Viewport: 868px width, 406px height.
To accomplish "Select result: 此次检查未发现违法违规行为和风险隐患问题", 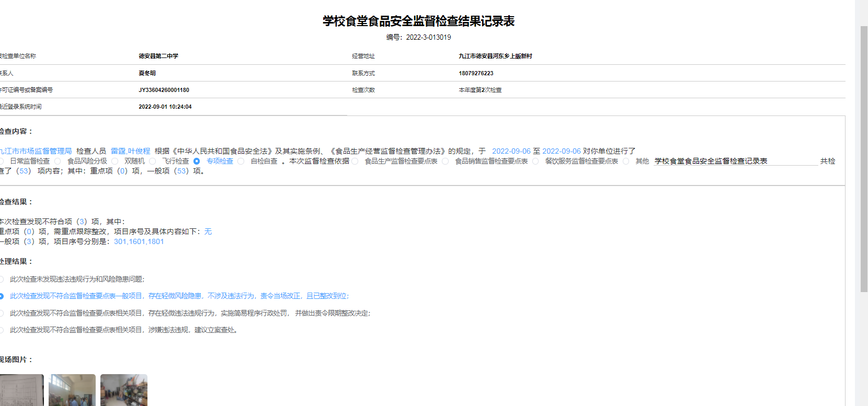I will point(2,280).
